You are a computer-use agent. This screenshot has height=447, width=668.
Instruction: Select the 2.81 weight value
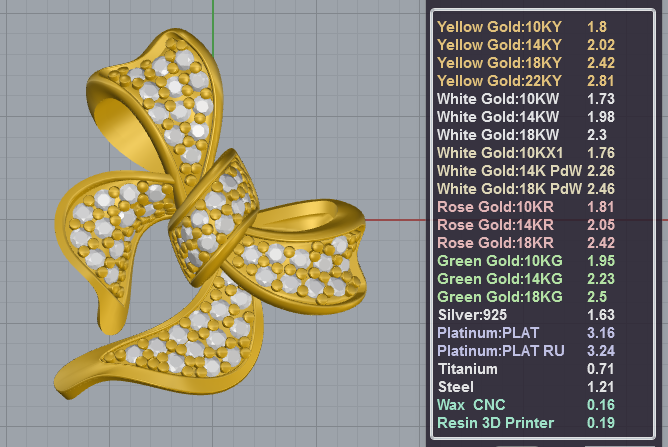pyautogui.click(x=601, y=81)
